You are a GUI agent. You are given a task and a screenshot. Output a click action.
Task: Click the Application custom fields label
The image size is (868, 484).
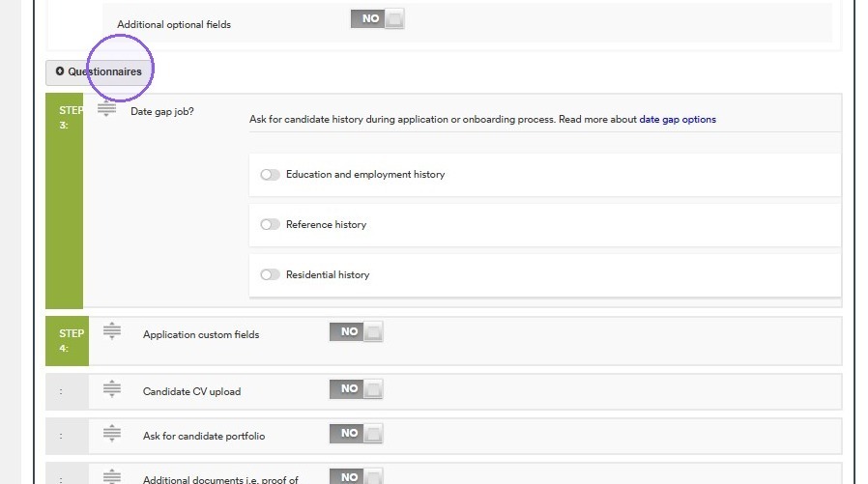click(x=201, y=334)
